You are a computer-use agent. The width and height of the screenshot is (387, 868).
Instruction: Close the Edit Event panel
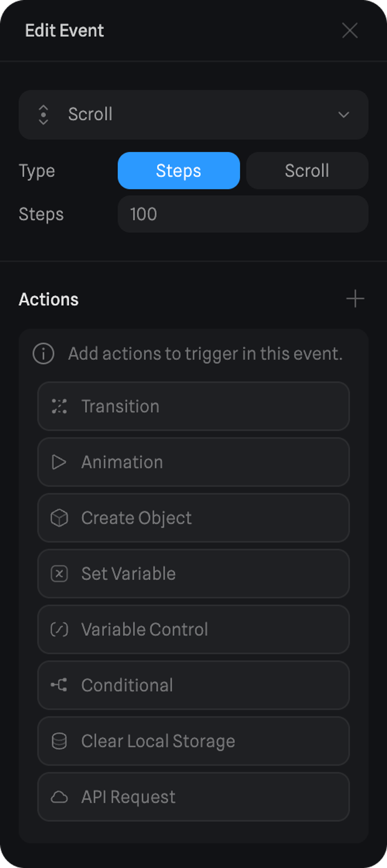(x=350, y=31)
